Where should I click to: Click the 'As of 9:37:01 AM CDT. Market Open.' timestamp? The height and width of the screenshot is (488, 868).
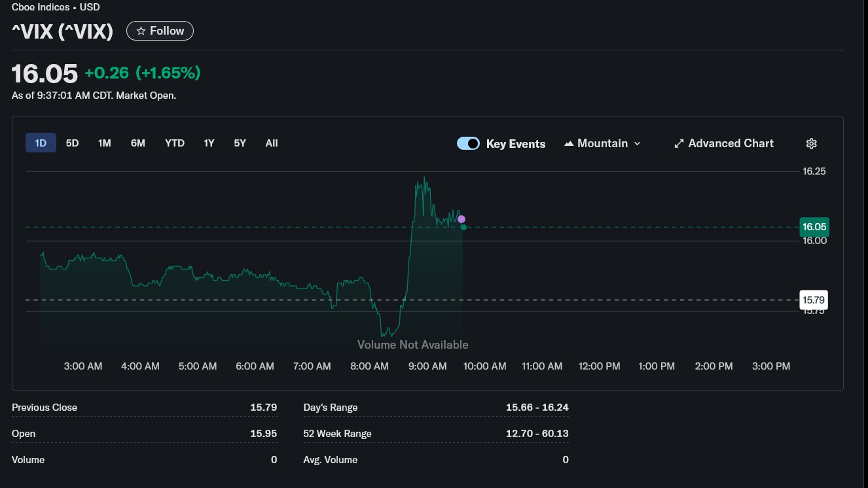[94, 96]
